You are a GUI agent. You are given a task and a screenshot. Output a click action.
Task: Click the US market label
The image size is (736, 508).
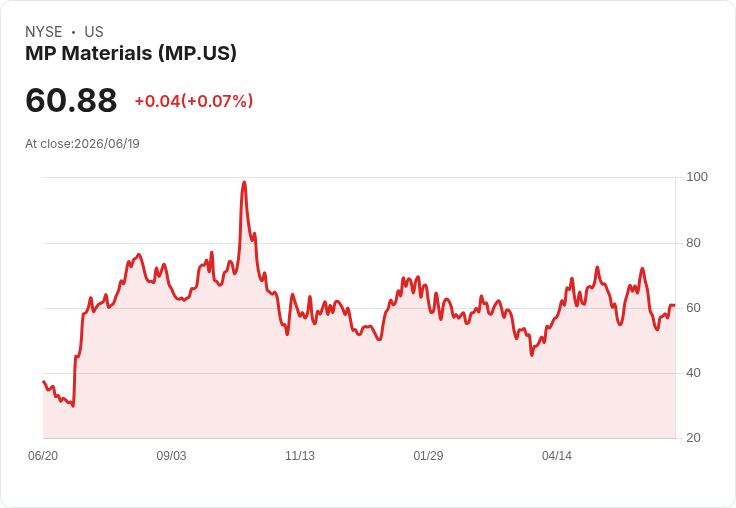click(x=94, y=32)
